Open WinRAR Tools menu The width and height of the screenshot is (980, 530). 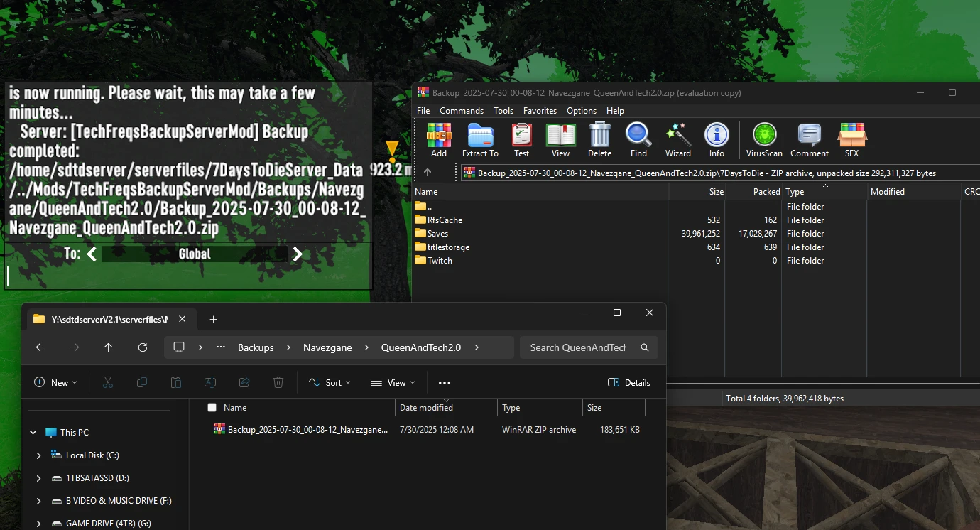(503, 111)
